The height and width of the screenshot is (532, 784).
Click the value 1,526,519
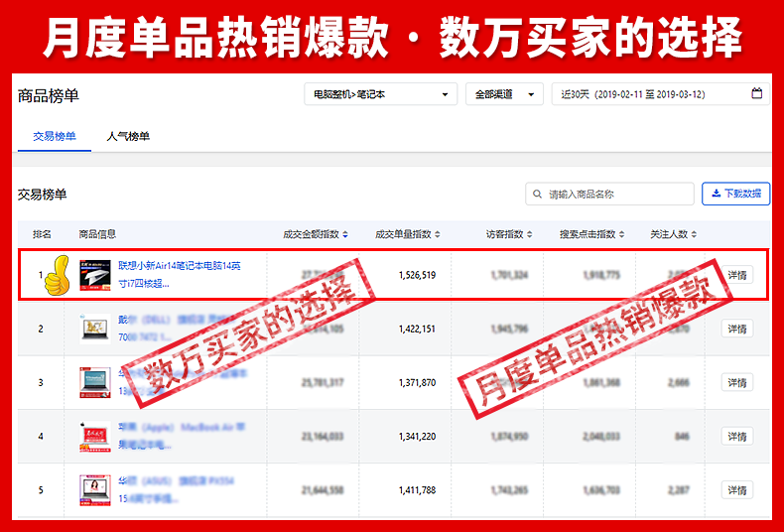(417, 275)
